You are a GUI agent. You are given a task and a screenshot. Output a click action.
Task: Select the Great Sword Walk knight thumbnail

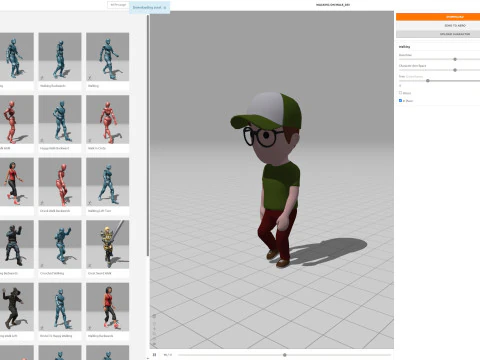pyautogui.click(x=107, y=244)
